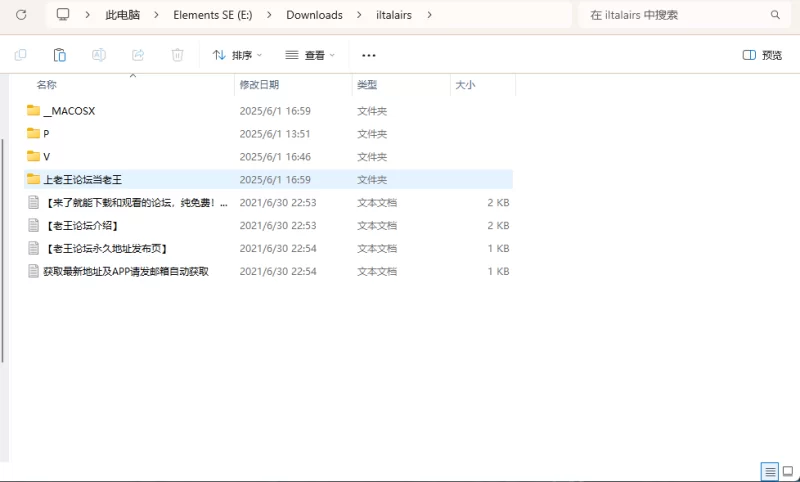The height and width of the screenshot is (482, 800).
Task: Switch to large thumbnails view icon
Action: pyautogui.click(x=788, y=471)
